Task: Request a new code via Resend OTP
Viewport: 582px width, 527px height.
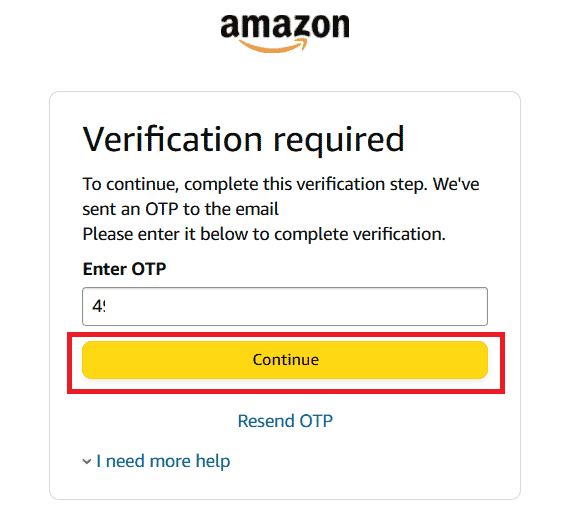Action: click(x=285, y=421)
